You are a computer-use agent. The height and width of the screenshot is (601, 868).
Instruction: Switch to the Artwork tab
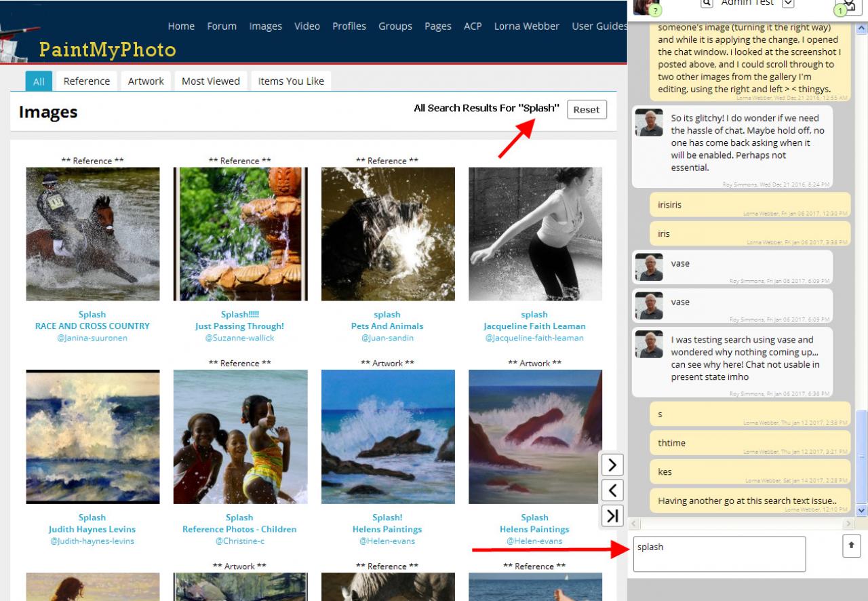point(146,81)
